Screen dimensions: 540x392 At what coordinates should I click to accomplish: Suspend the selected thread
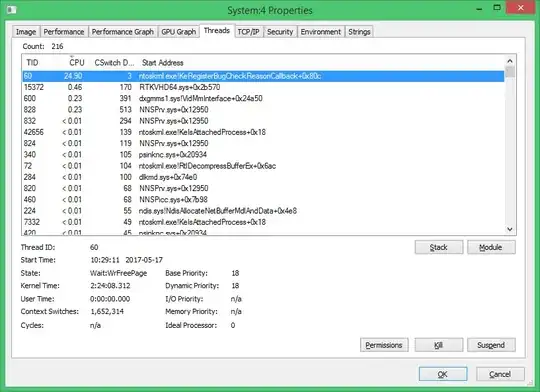[491, 345]
